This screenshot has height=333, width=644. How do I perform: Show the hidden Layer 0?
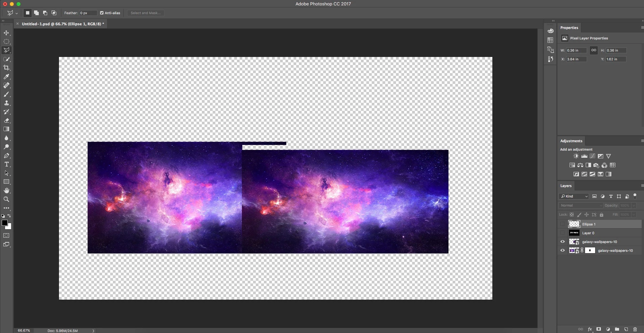tap(562, 233)
